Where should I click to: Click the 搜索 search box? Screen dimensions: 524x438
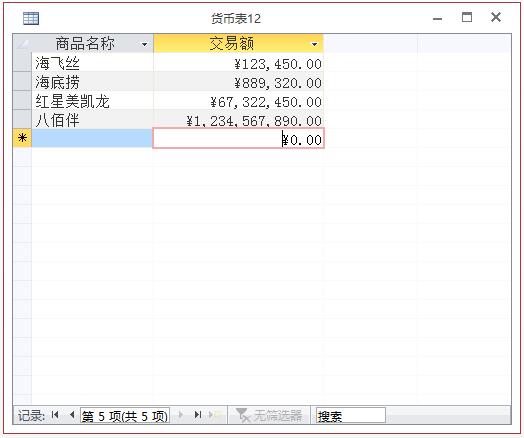[350, 416]
